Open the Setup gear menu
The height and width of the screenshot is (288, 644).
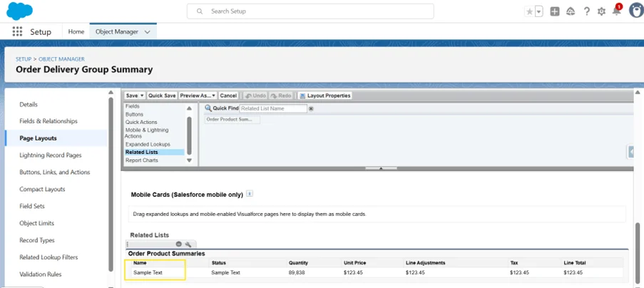pyautogui.click(x=601, y=11)
